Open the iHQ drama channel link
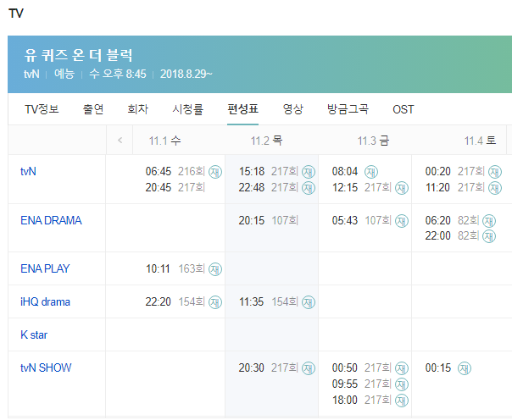 coord(45,301)
